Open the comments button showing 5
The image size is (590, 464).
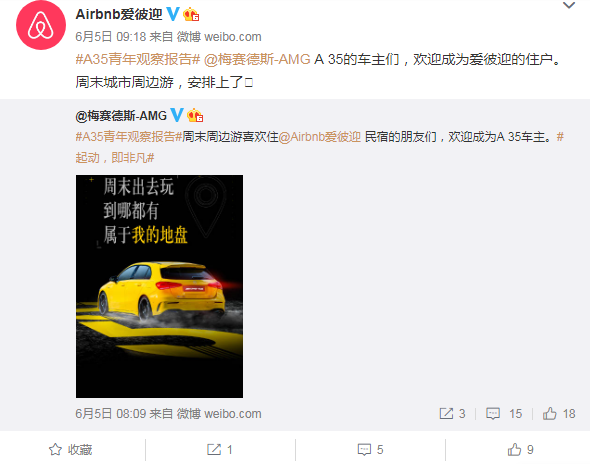370,449
